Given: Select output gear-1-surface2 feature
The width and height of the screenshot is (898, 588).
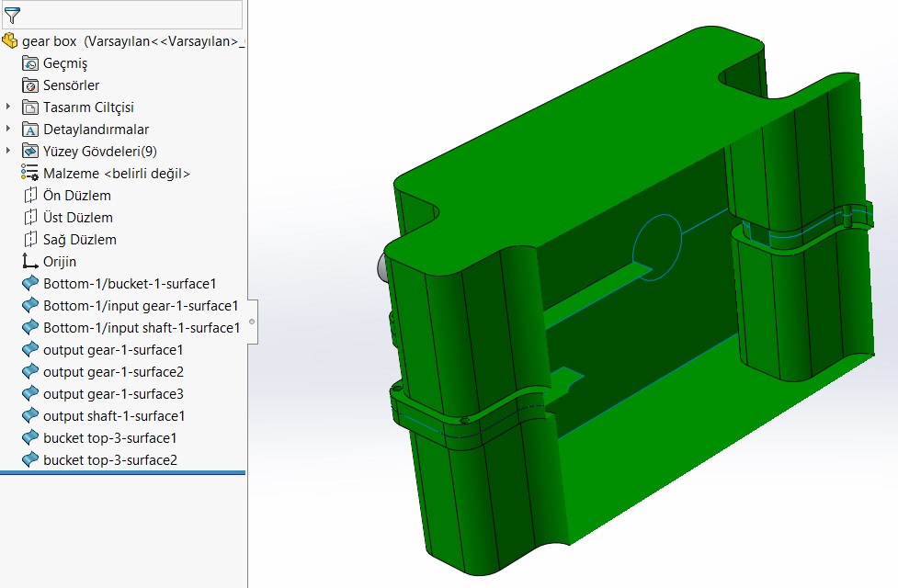Looking at the screenshot, I should 113,371.
